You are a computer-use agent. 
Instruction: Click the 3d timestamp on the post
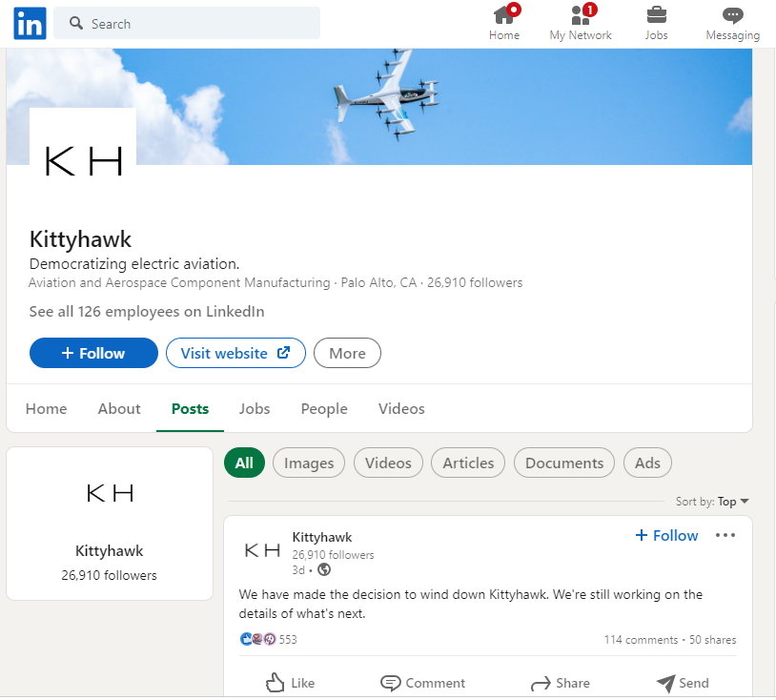pyautogui.click(x=298, y=569)
